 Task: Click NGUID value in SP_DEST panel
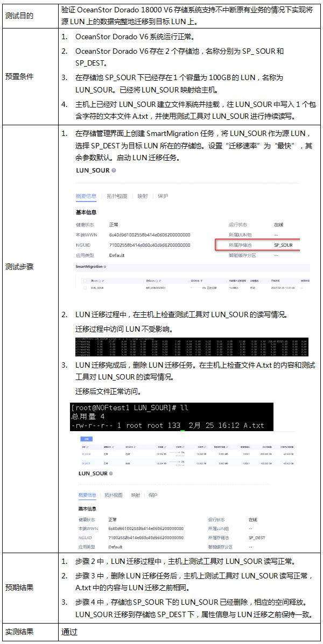point(146,538)
